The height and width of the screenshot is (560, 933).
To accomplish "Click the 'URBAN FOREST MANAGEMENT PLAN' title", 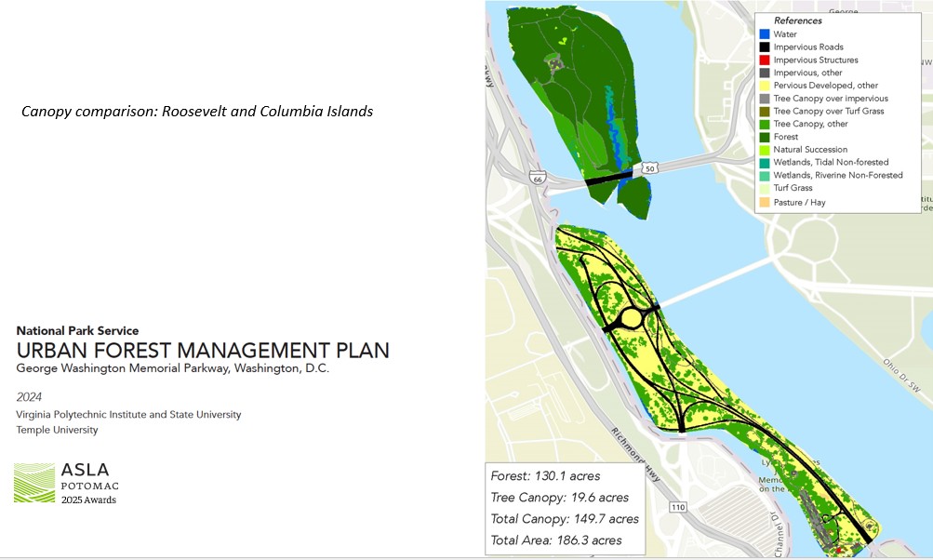I will [x=203, y=350].
